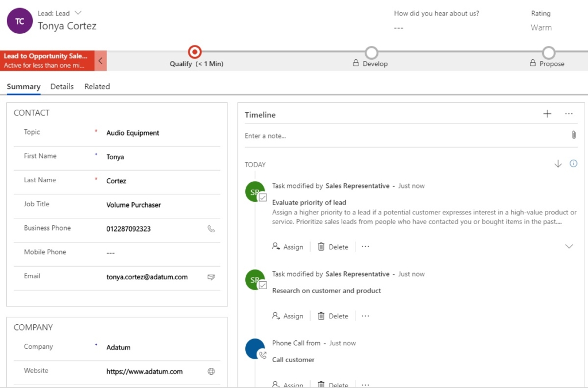Add a timeline record with plus icon
Viewport: 588px width, 388px height.
click(x=547, y=114)
